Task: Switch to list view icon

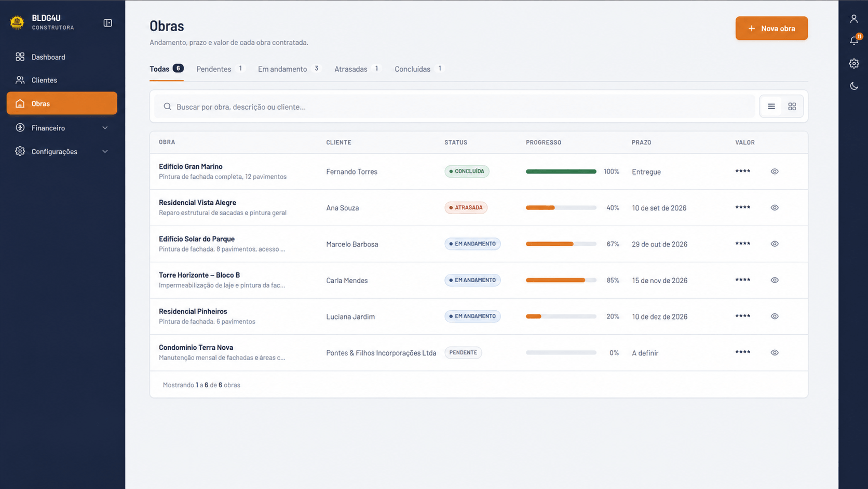Action: [771, 107]
